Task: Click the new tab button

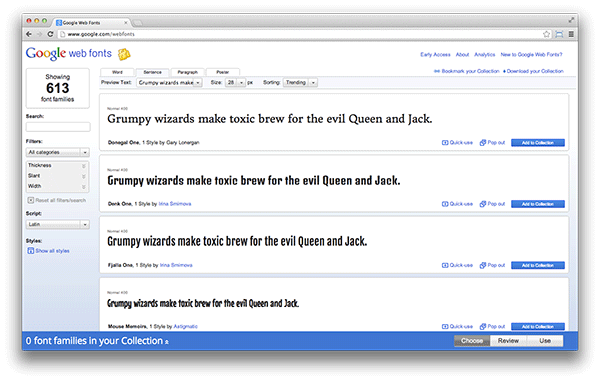Action: [x=137, y=23]
